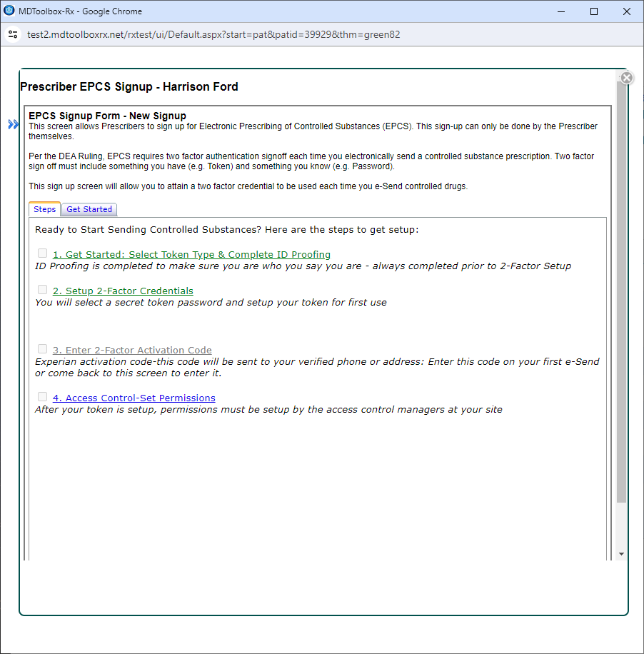
Task: Click 'This sign up screen will allow' sentence
Action: coord(248,186)
